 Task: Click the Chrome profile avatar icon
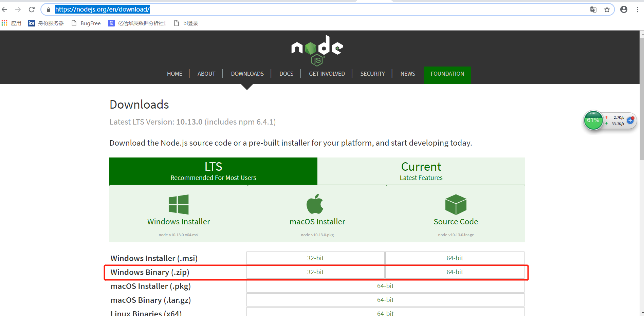[x=624, y=9]
